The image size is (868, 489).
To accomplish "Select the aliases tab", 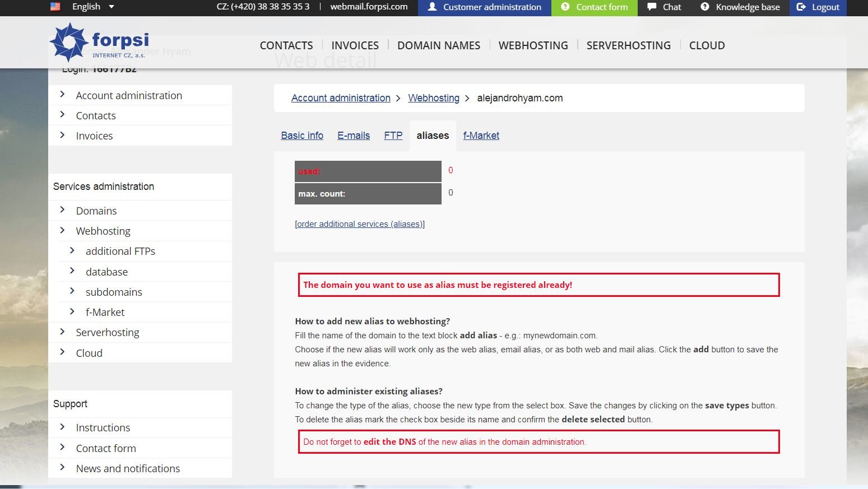I will click(433, 136).
